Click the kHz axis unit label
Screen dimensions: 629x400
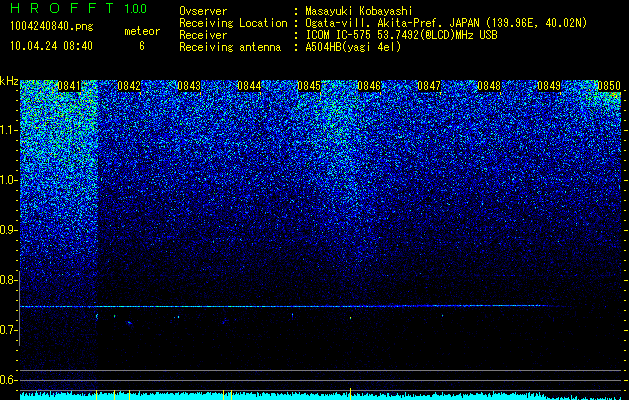[x=9, y=81]
